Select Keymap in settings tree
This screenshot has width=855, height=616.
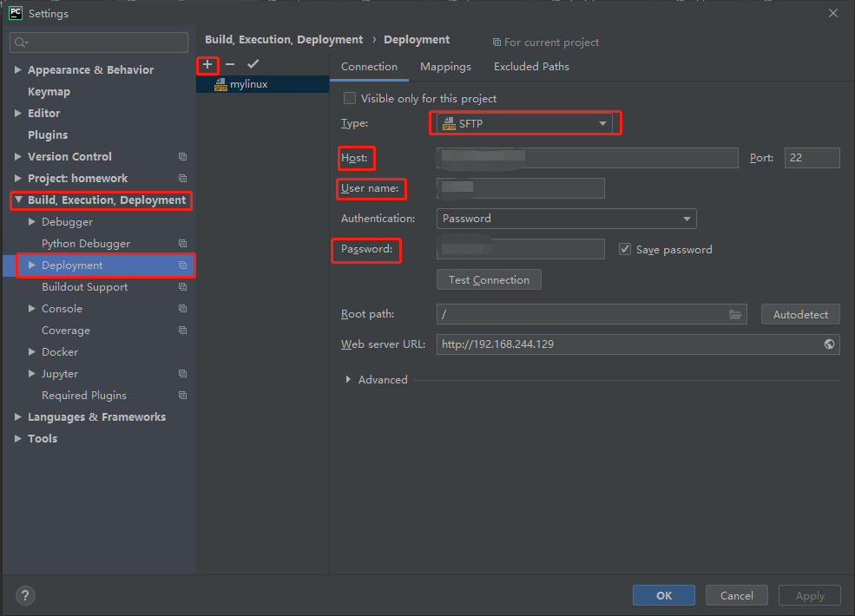pyautogui.click(x=49, y=92)
